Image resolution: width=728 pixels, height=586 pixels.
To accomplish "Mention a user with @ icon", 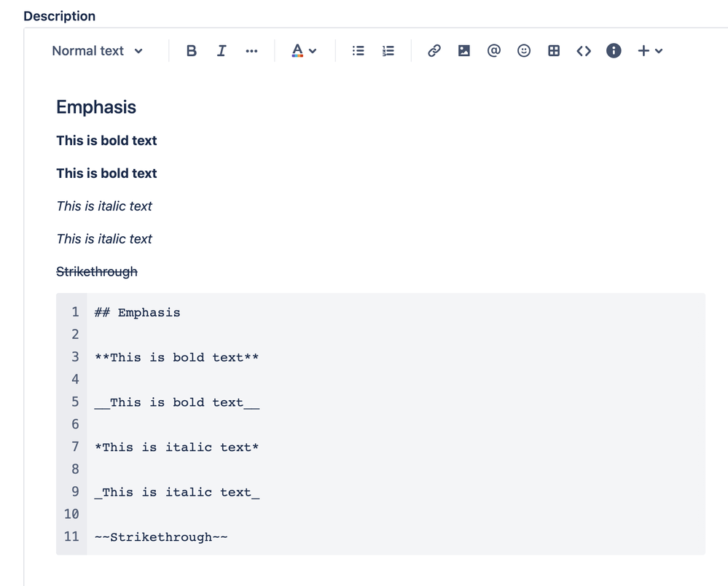I will click(494, 50).
